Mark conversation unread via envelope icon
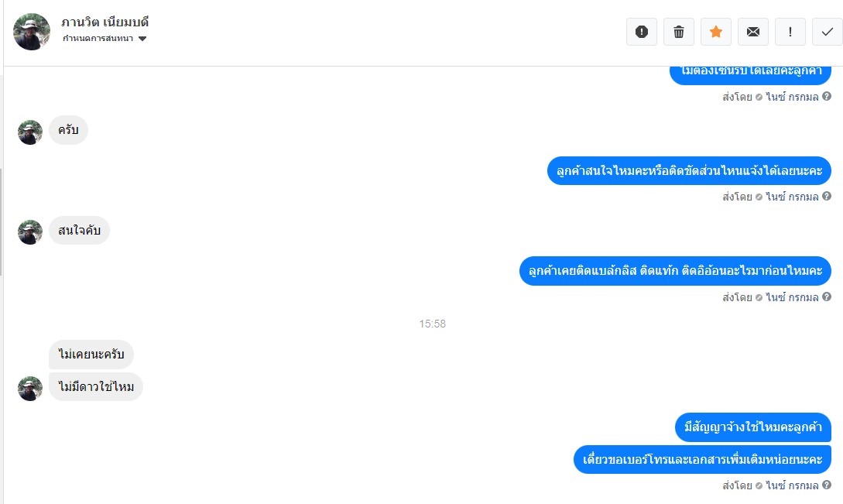Screen dimensions: 843x504 click(753, 32)
